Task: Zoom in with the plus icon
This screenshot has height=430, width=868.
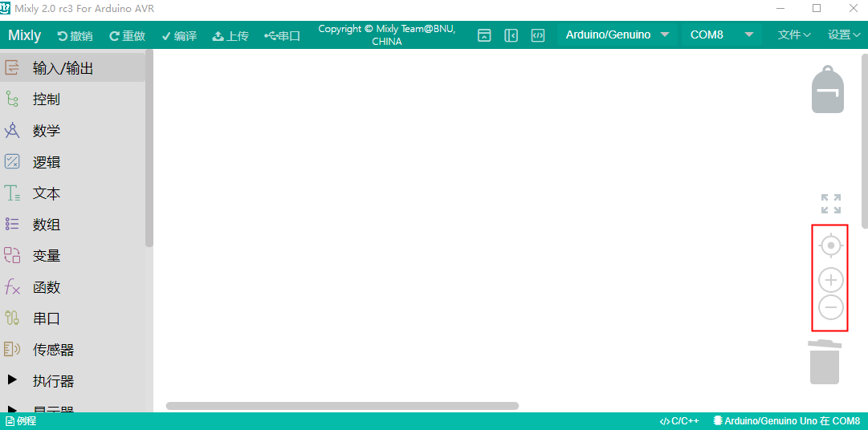Action: point(831,280)
